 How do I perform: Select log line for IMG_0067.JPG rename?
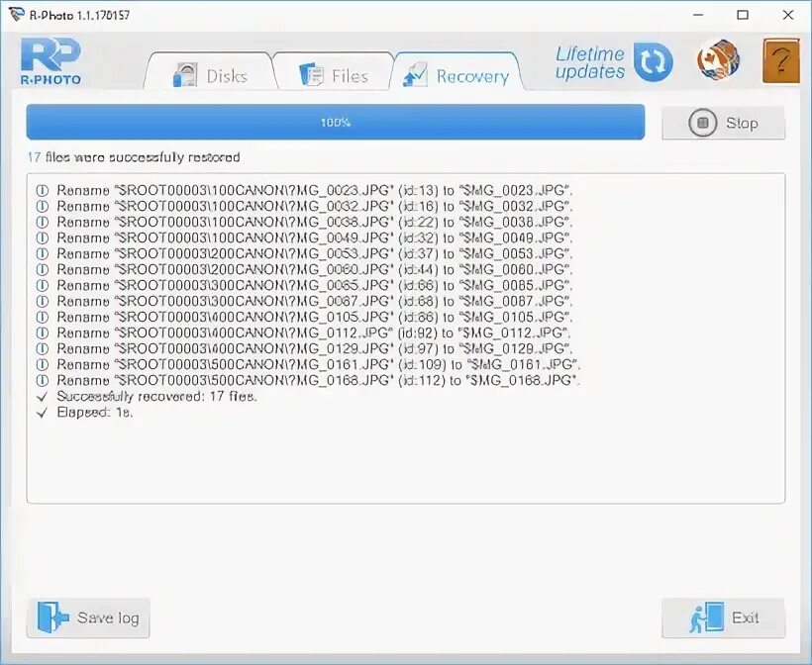(314, 301)
